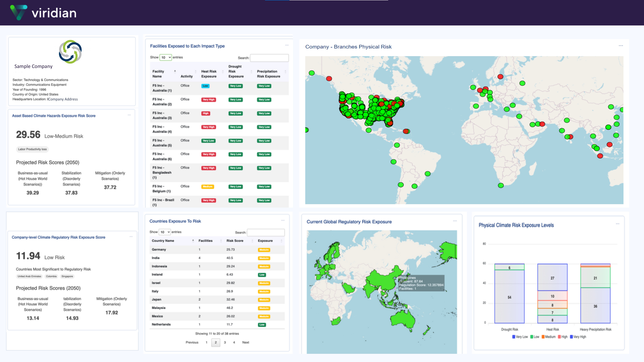
Task: Click the Netherlands country name
Action: pos(161,324)
